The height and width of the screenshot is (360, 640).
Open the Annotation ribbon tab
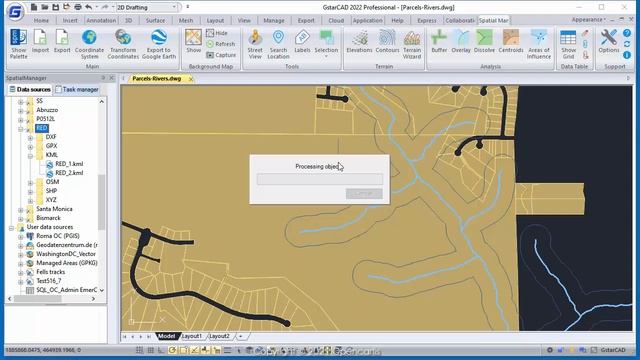pos(101,20)
